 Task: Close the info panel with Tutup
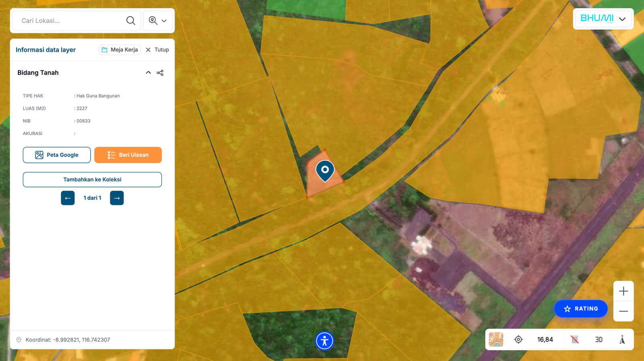click(157, 50)
